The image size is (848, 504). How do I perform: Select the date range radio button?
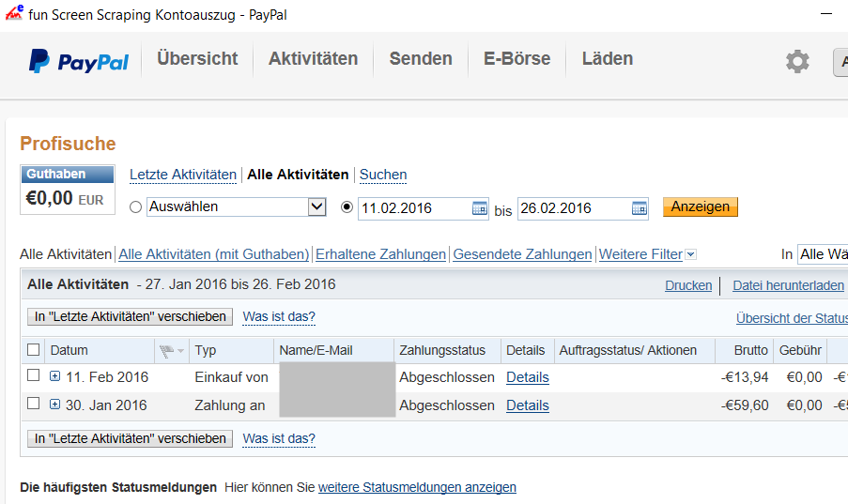click(x=347, y=207)
